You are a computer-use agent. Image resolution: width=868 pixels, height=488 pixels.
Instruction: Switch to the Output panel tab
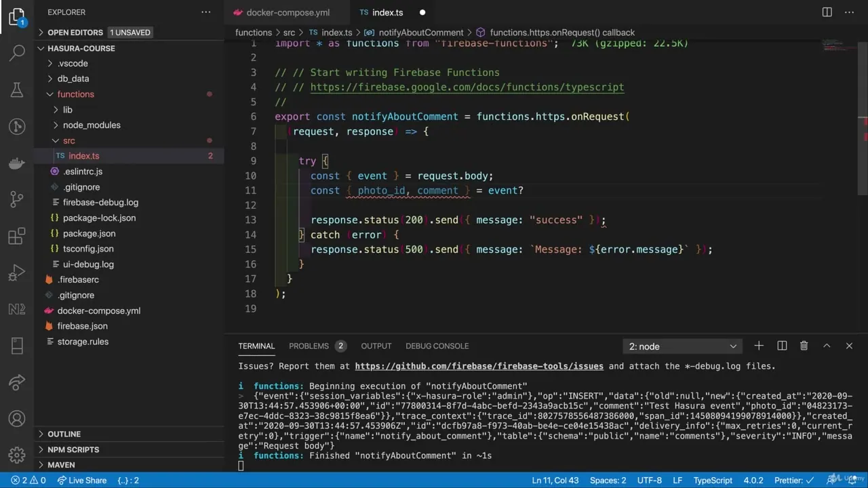click(x=376, y=346)
